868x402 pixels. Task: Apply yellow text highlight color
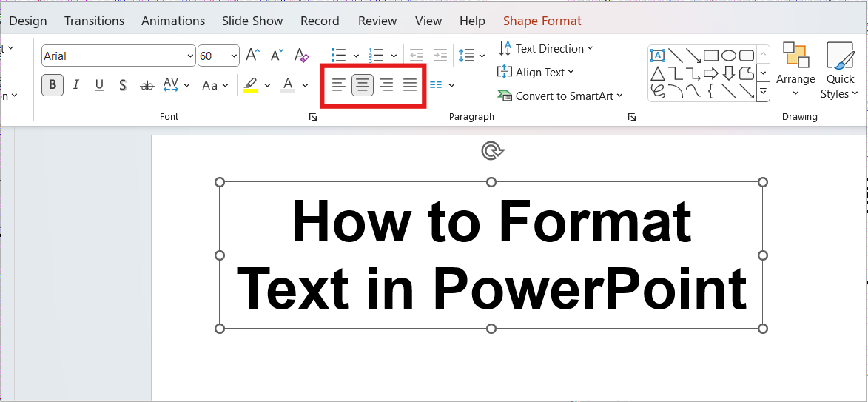250,84
